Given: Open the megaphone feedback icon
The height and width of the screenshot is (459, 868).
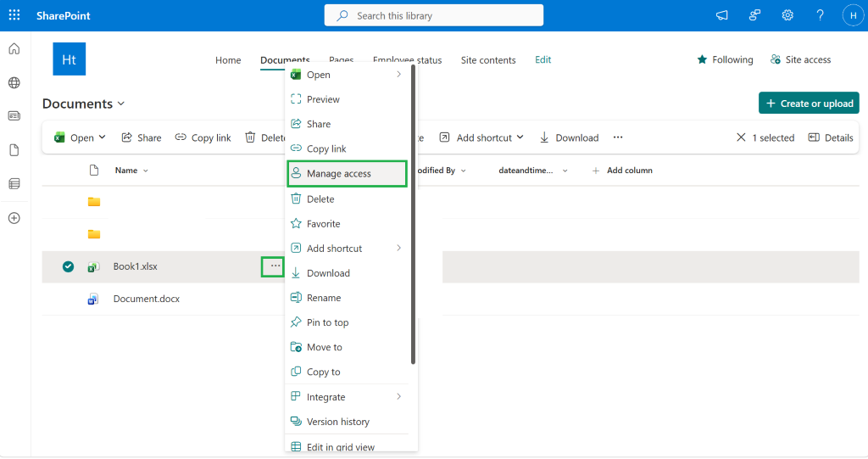Looking at the screenshot, I should pos(722,15).
